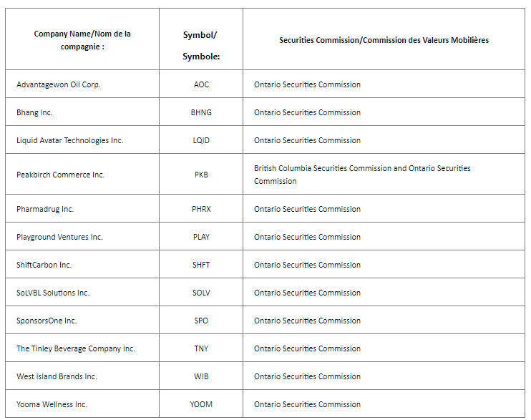Click the British Columbia Securities Commission text
531x420 pixels.
coord(323,169)
